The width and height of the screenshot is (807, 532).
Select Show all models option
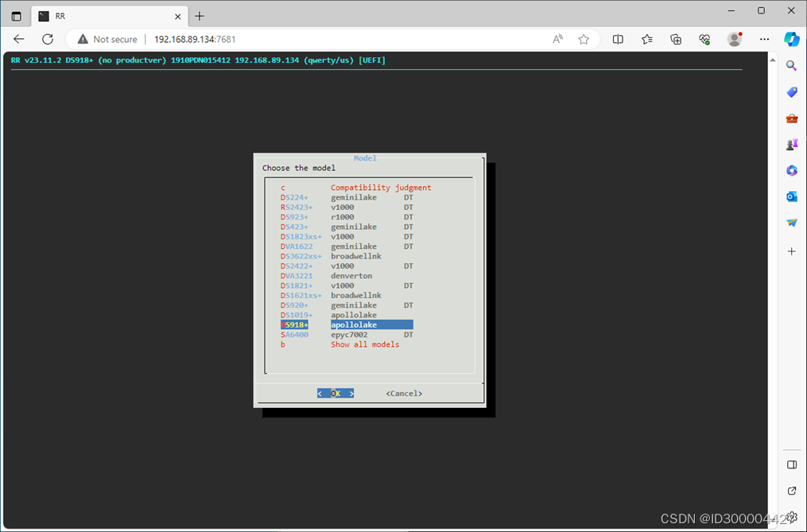click(x=339, y=344)
